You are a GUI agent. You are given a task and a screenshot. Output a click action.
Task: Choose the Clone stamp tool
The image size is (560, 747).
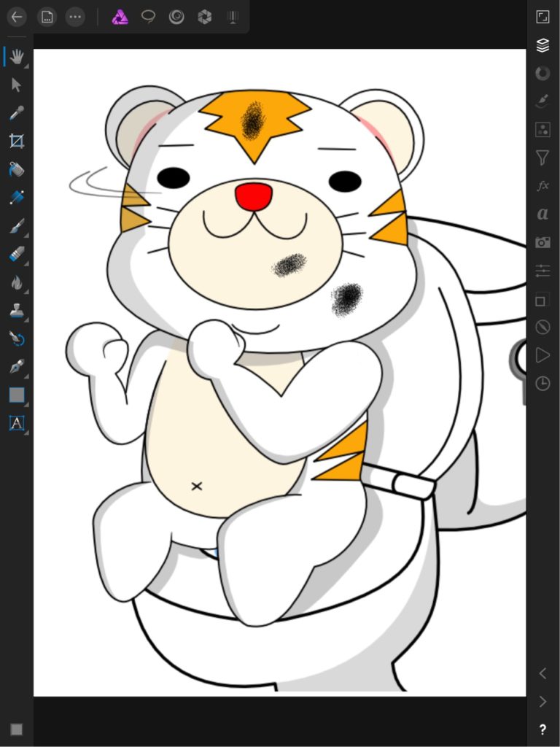[16, 311]
